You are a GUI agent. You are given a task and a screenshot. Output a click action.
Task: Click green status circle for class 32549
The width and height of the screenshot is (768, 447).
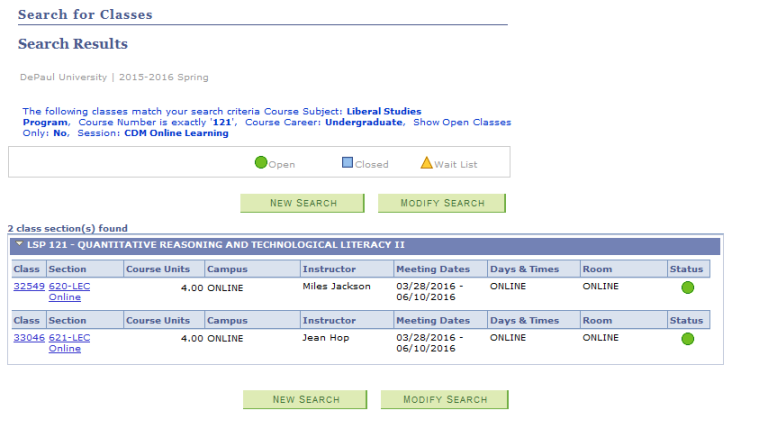(687, 288)
